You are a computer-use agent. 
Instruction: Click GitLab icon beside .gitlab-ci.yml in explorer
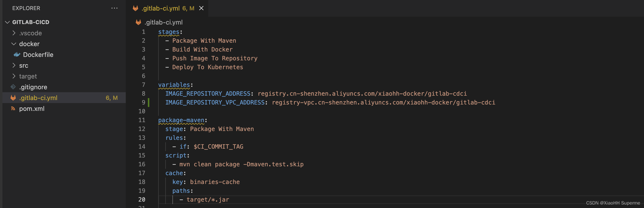tap(13, 98)
